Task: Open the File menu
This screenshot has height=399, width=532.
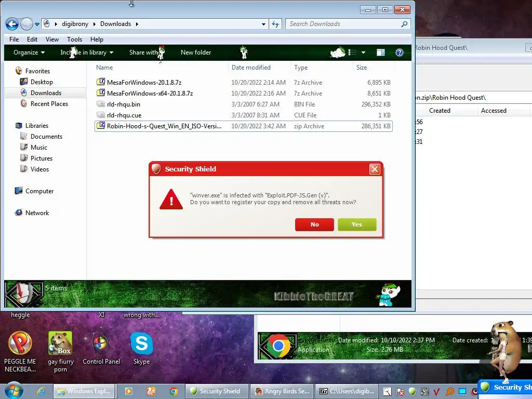Action: click(x=14, y=39)
